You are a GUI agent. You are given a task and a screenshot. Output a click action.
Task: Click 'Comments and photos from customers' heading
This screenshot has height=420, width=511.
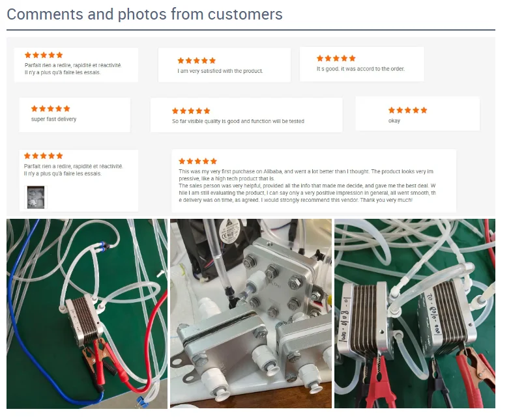pyautogui.click(x=145, y=14)
